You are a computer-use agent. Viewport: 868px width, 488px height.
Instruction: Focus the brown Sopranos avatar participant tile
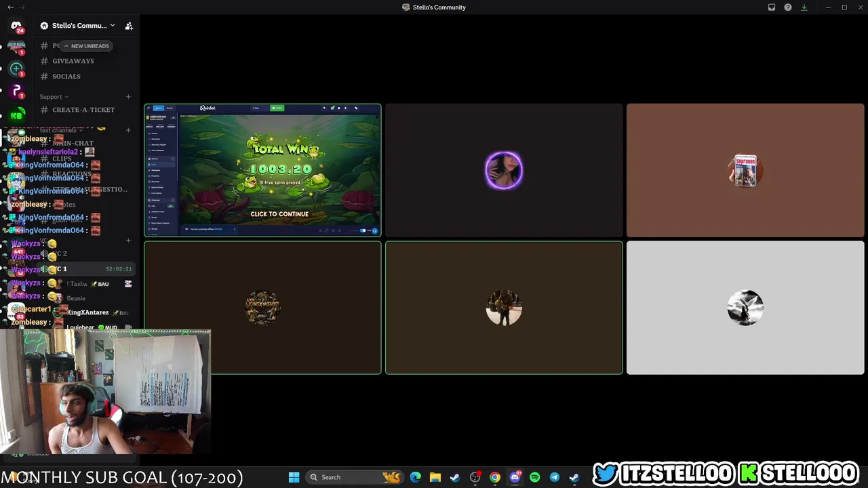[745, 170]
